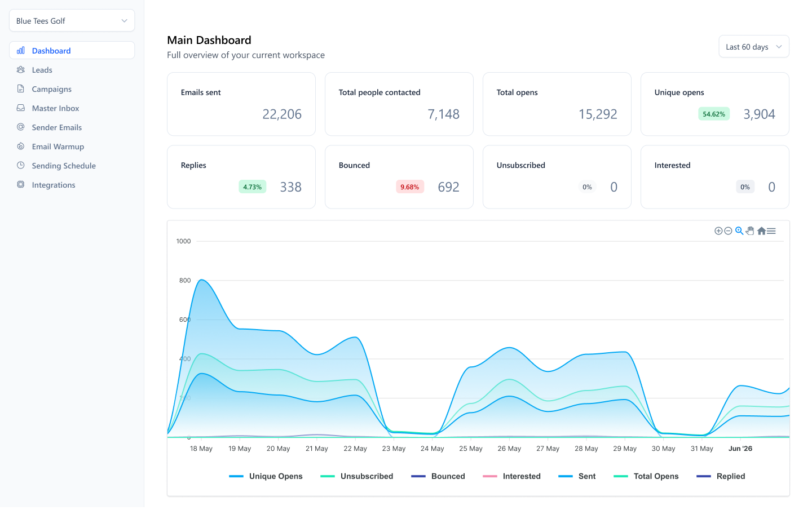
Task: Click the Replies 4.73% badge
Action: tap(252, 187)
